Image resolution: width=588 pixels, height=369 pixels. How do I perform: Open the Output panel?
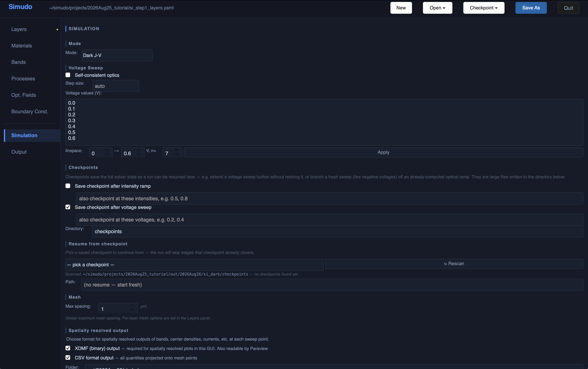[19, 152]
